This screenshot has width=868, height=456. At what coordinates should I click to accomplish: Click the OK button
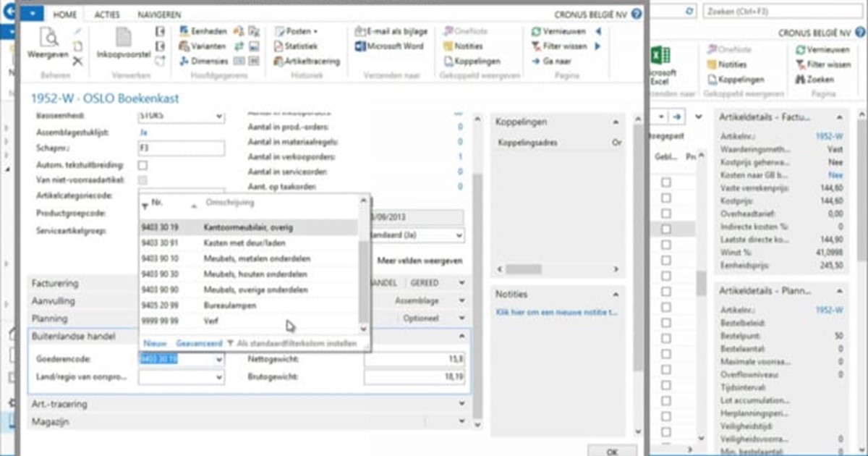[613, 450]
